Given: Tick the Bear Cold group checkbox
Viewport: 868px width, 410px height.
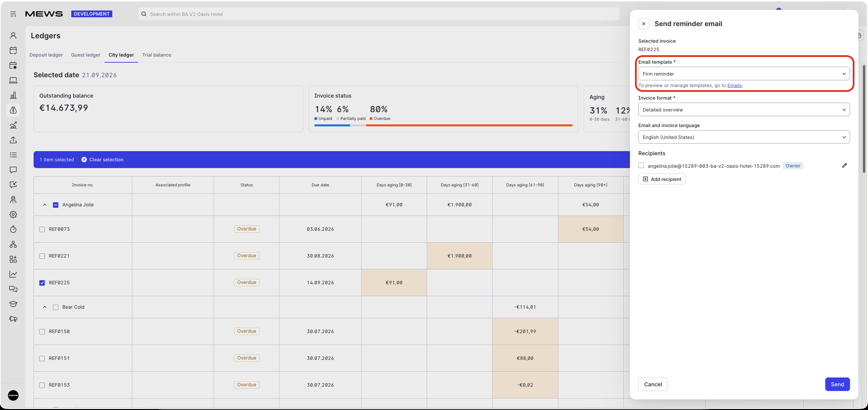Looking at the screenshot, I should pyautogui.click(x=56, y=307).
